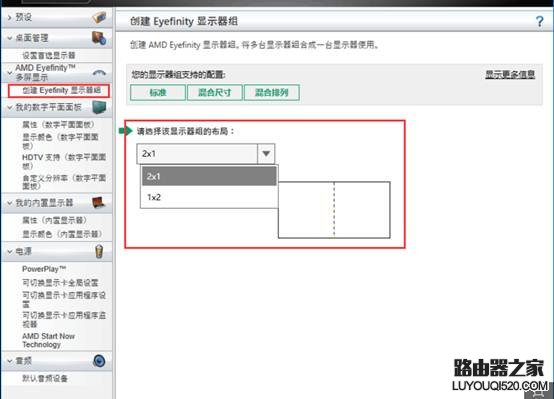Open 创建 Eyefinity 显示器组 in sidebar
554x399 pixels.
coord(61,90)
